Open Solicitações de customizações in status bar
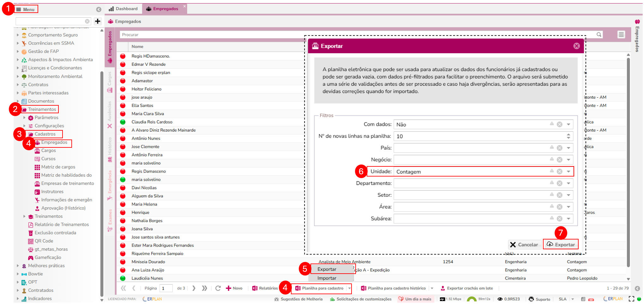This screenshot has height=304, width=644. 361,299
